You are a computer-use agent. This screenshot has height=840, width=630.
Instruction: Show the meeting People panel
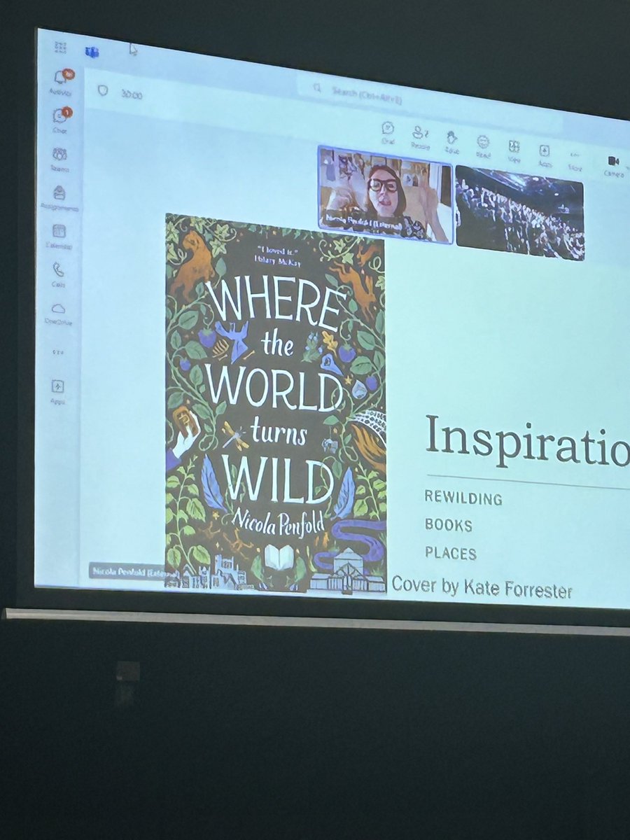click(x=420, y=136)
